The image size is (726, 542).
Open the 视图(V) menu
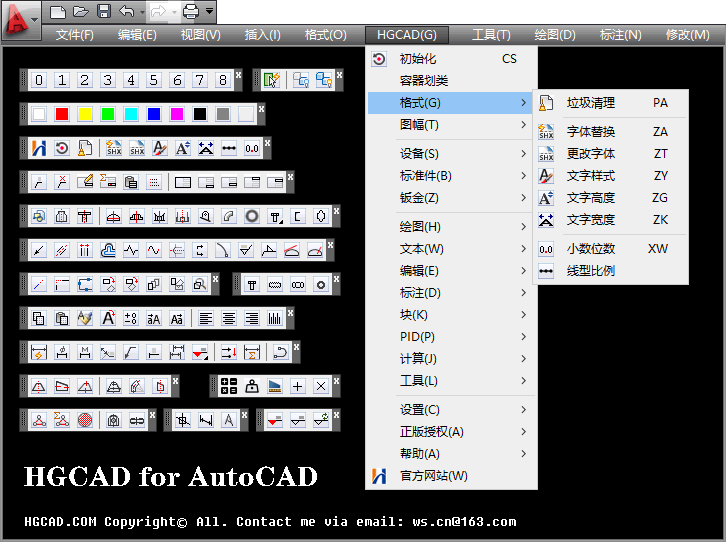click(x=200, y=35)
